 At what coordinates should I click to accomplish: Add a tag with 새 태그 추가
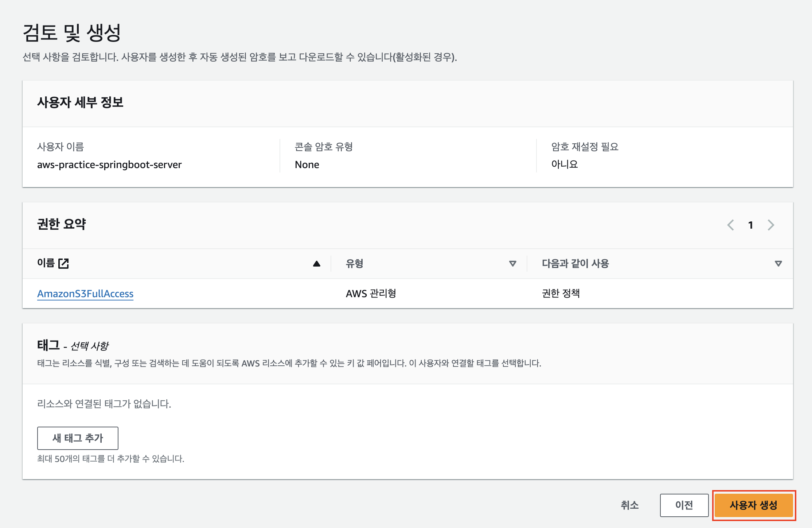[x=78, y=438]
